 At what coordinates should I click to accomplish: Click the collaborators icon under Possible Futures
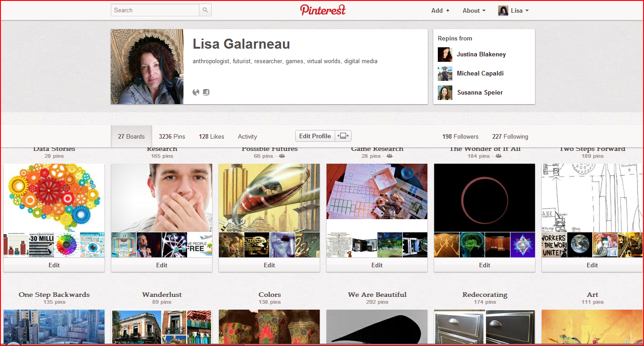click(282, 156)
